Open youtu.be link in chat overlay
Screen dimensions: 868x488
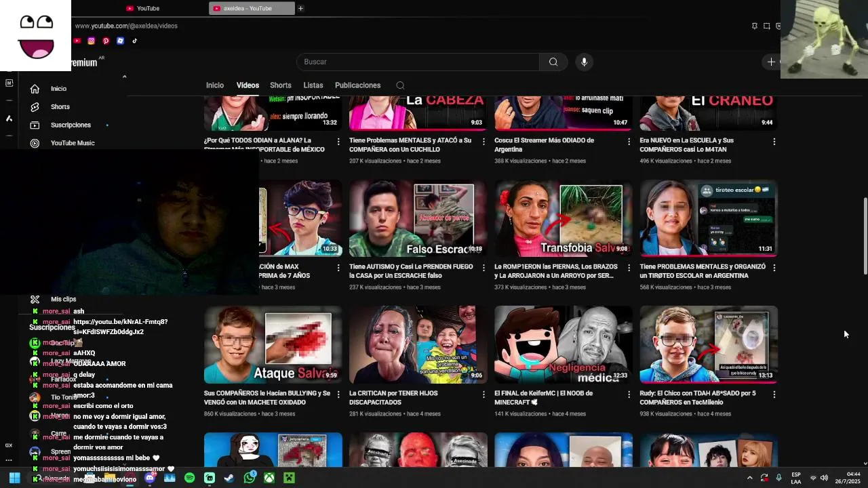pos(120,327)
